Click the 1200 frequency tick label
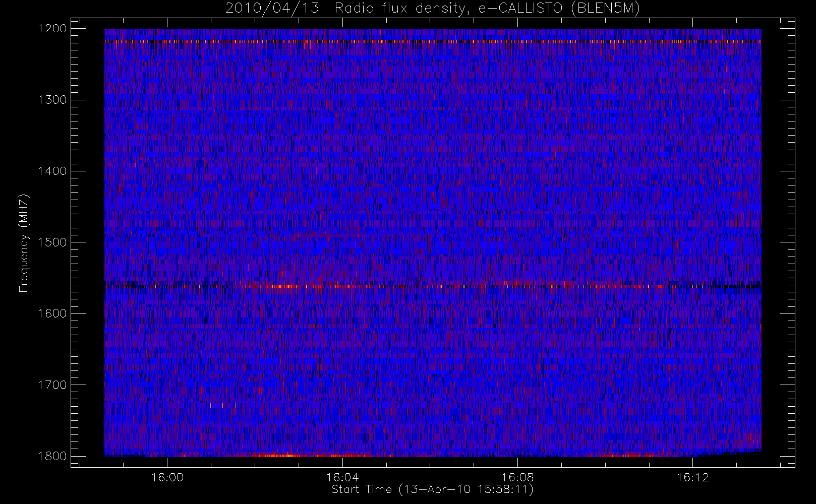Viewport: 816px width, 504px height. pos(52,29)
